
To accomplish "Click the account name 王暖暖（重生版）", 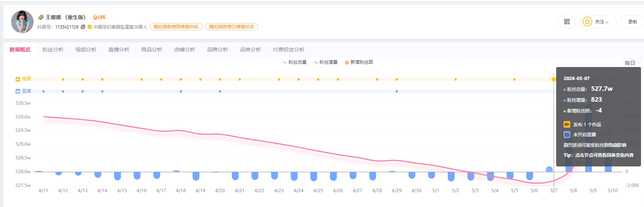I will (x=66, y=17).
